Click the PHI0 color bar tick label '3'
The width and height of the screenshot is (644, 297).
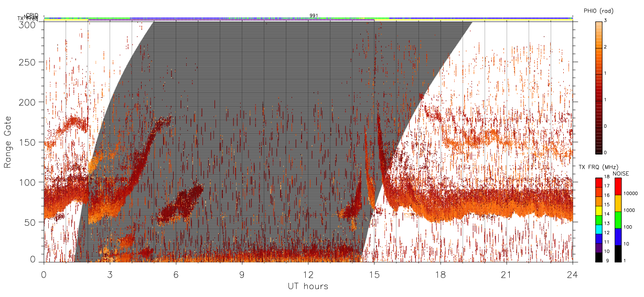click(606, 20)
